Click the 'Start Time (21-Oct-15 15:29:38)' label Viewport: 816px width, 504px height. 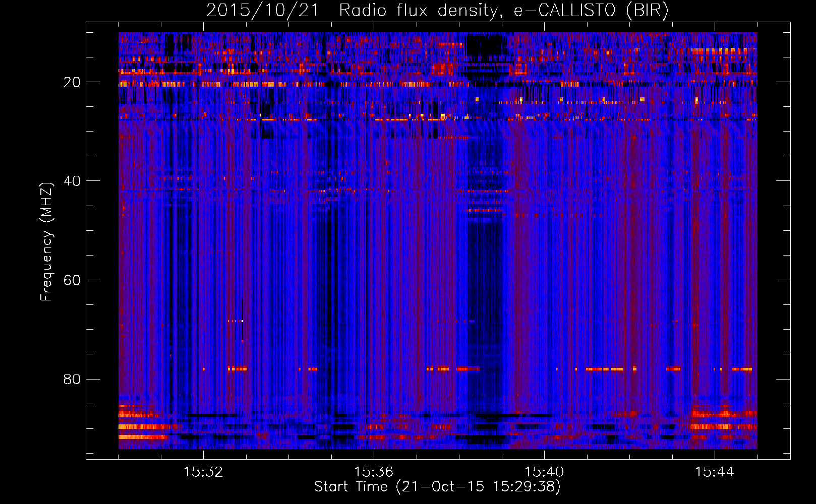click(x=437, y=487)
